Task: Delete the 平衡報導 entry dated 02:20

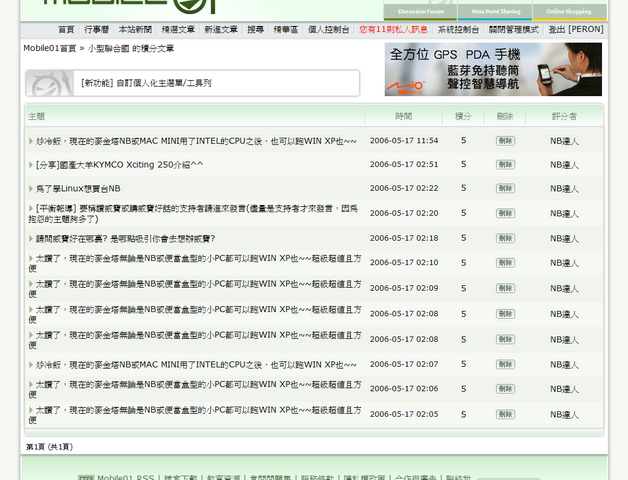Action: (505, 213)
